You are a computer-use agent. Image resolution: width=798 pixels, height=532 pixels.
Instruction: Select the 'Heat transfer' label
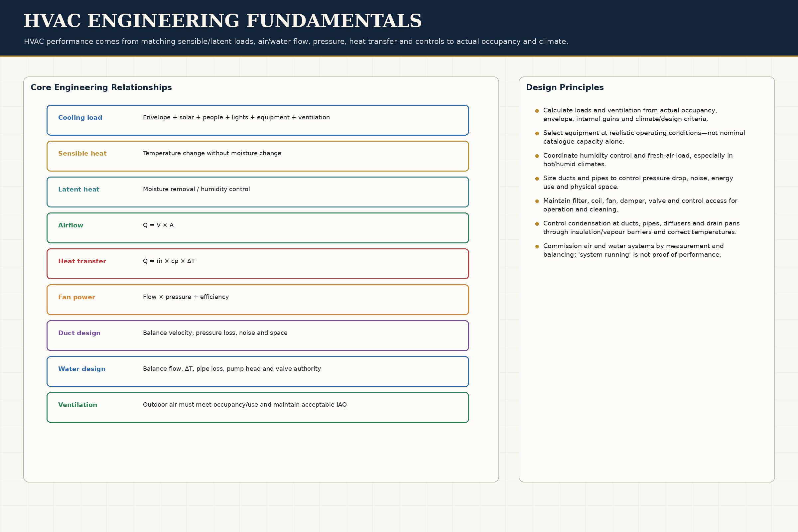point(82,262)
